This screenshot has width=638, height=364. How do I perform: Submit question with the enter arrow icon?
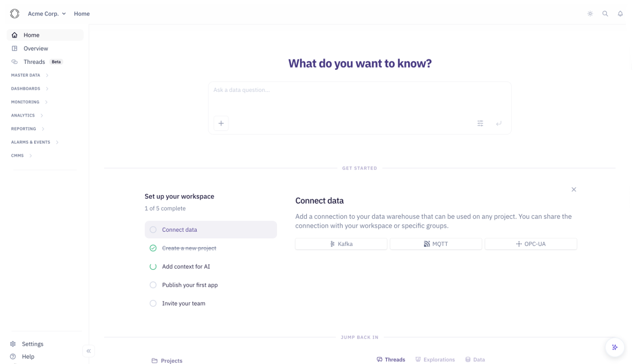[499, 123]
